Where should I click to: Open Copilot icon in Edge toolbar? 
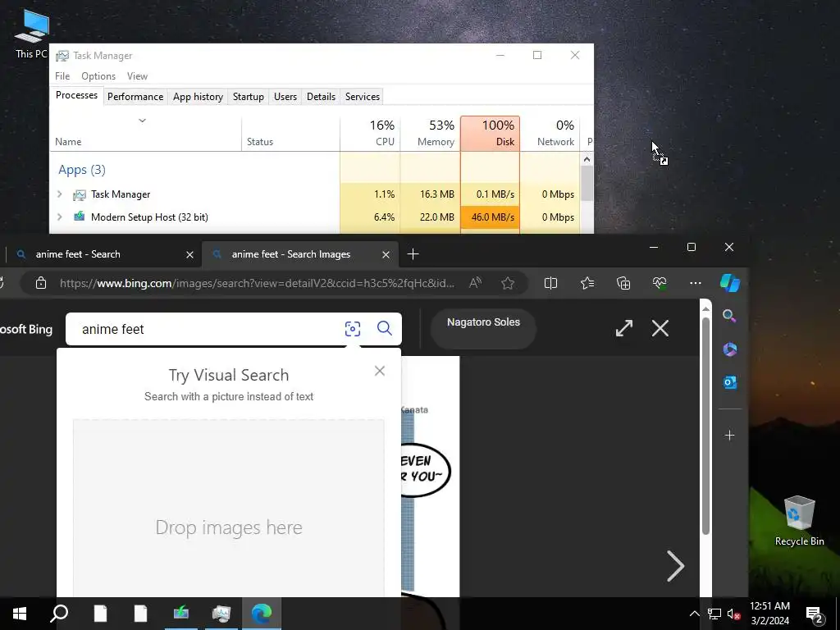click(729, 282)
